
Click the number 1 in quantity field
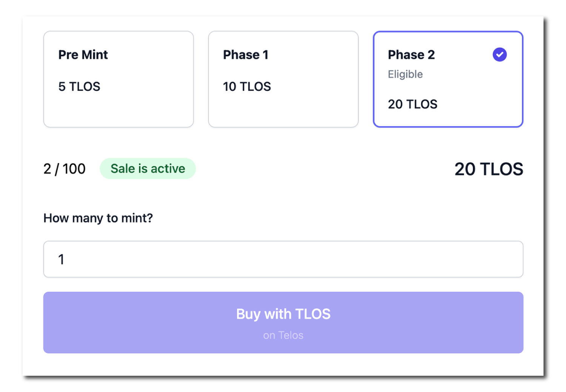tap(61, 260)
